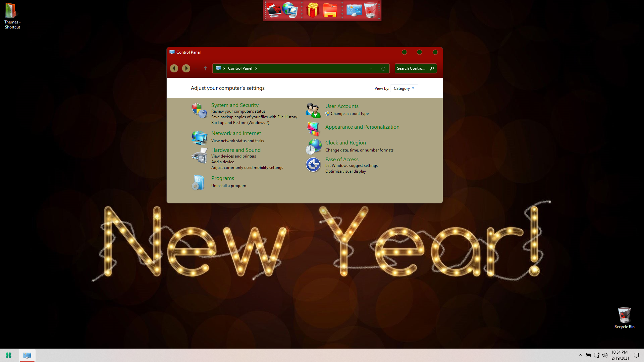Click the Santa hat computer dock icon
The height and width of the screenshot is (362, 644).
point(274,10)
